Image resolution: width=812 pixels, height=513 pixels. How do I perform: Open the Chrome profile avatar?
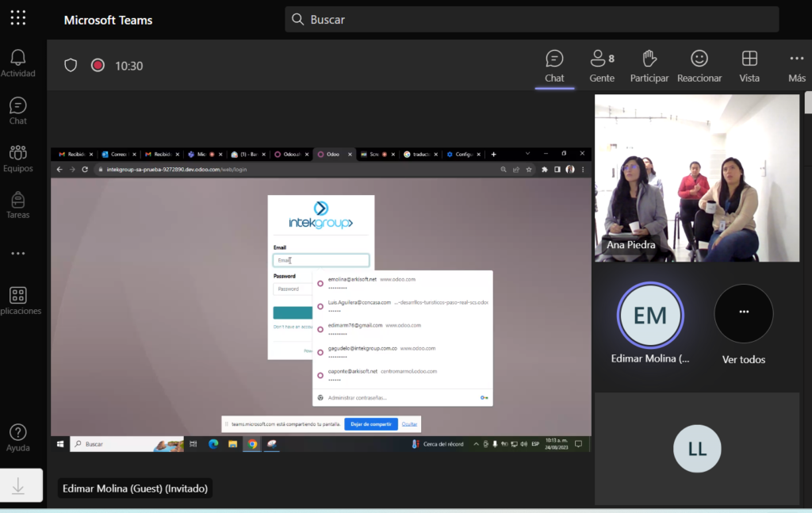pyautogui.click(x=570, y=169)
